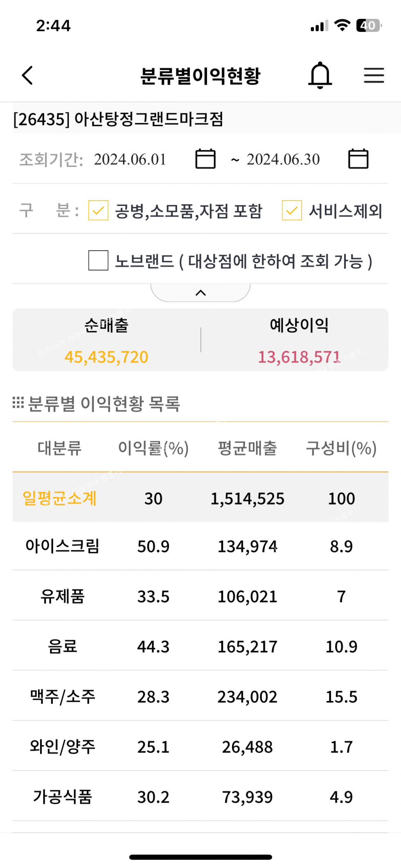Tap the grid icon beside 분류별 이익현황 목록

coord(18,403)
